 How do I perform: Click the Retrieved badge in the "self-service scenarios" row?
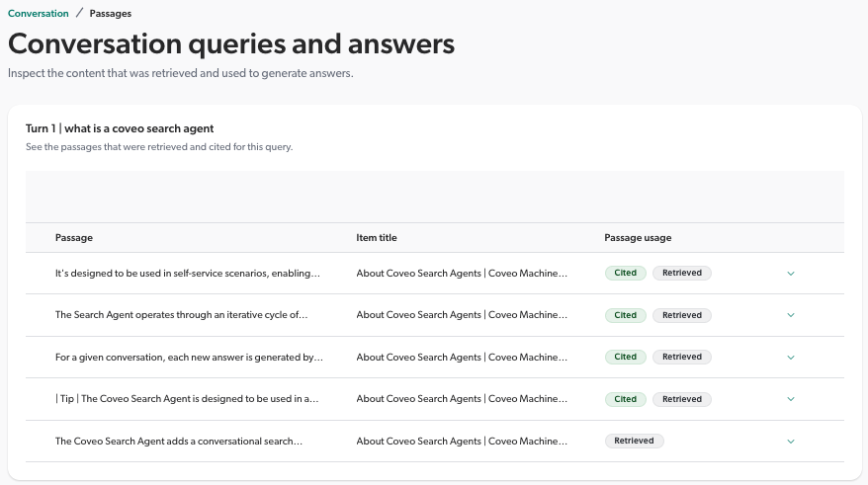(682, 274)
